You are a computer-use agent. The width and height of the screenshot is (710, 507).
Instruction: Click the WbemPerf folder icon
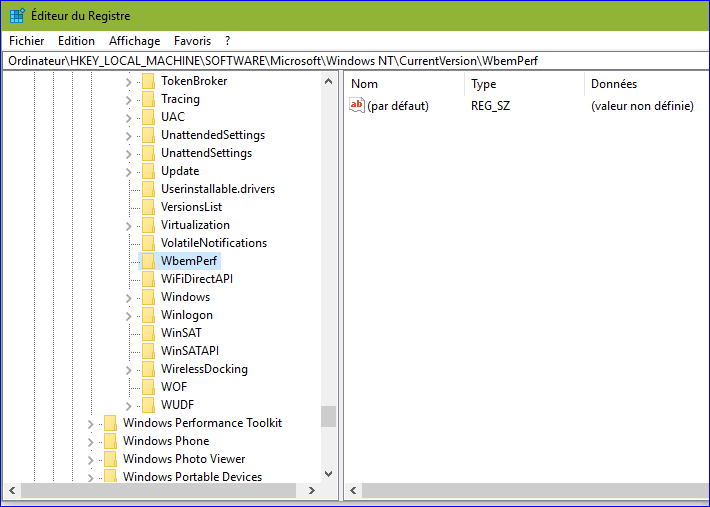[x=148, y=261]
